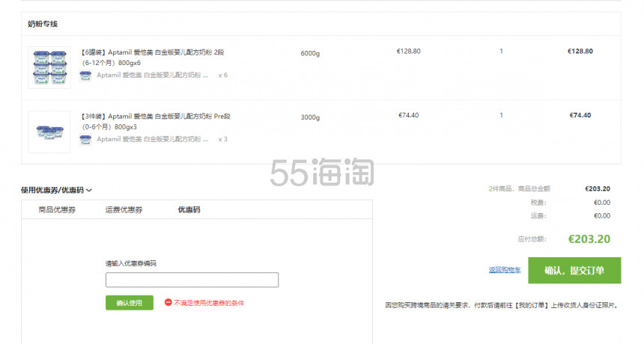Open 【6罐装】Aptamil 2段 product title
This screenshot has width=644, height=344.
(x=152, y=58)
